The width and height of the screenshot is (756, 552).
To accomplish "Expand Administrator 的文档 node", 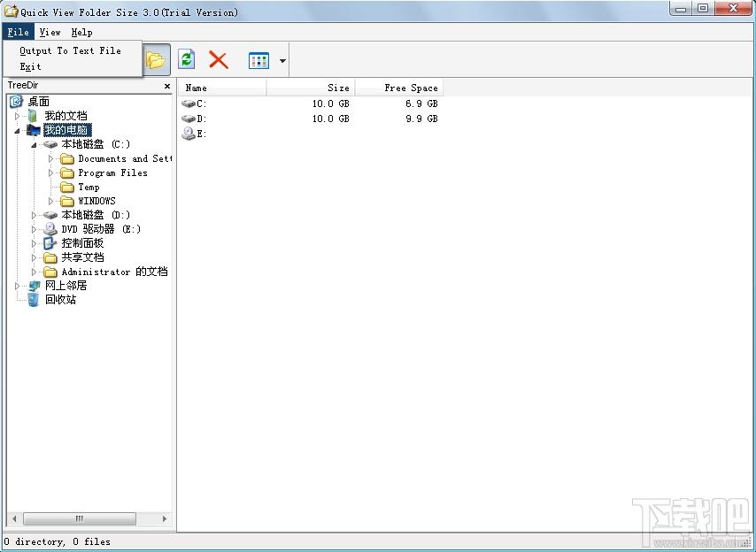I will point(34,272).
